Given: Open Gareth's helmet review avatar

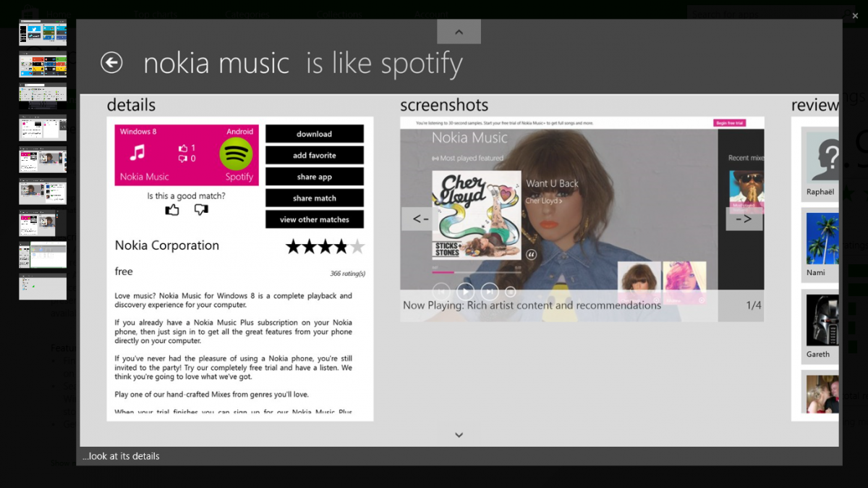Looking at the screenshot, I should coord(822,321).
